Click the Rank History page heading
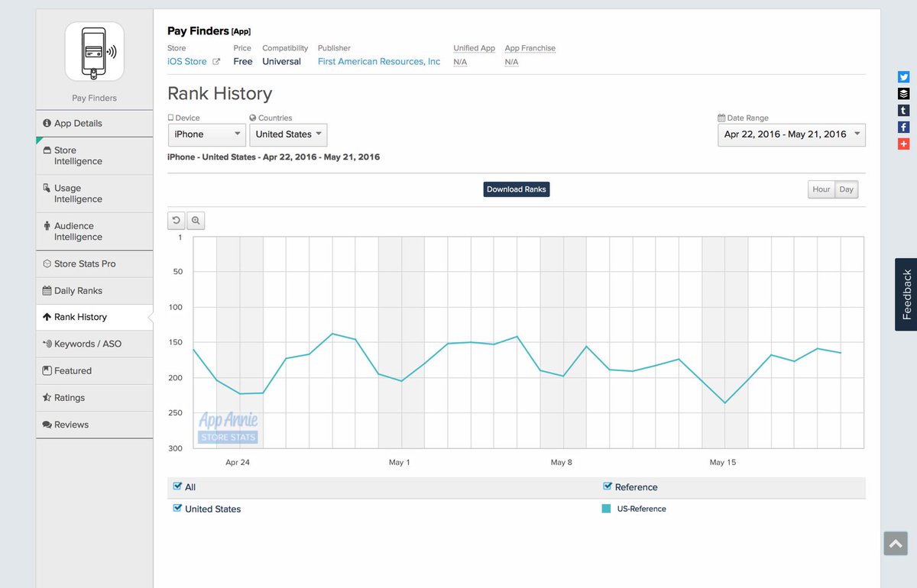Image resolution: width=917 pixels, height=588 pixels. click(220, 93)
